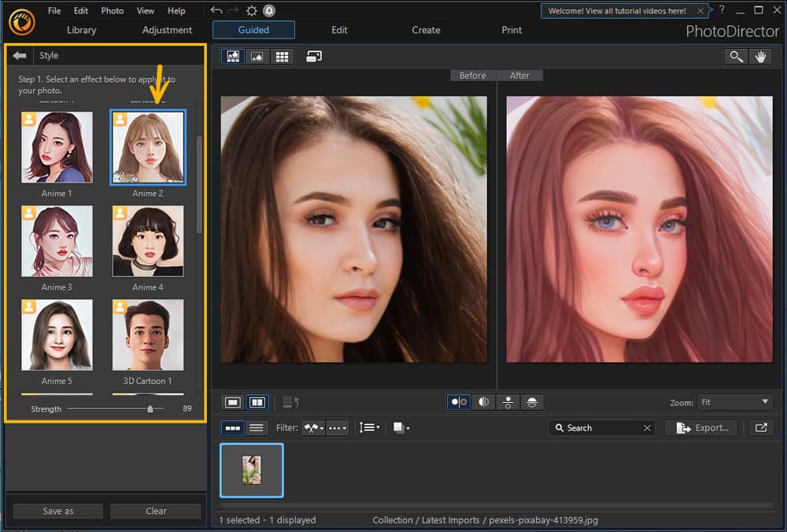This screenshot has height=532, width=787.
Task: Clear the applied style effect
Action: point(155,511)
